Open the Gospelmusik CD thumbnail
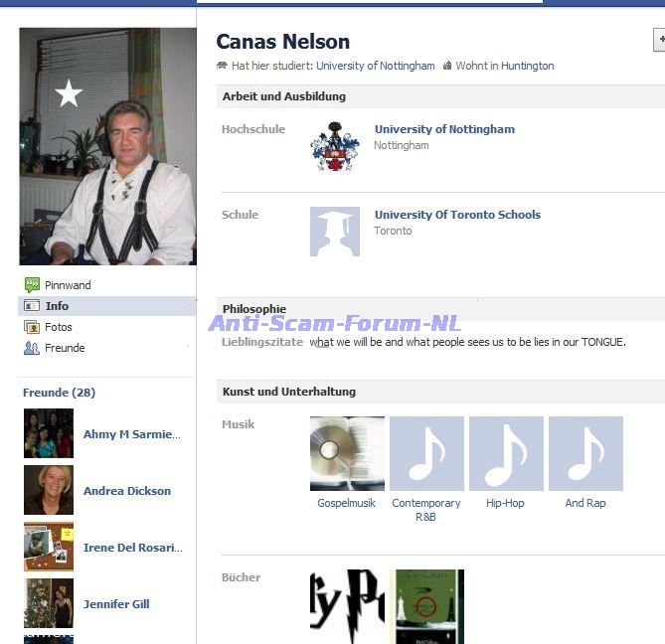This screenshot has width=665, height=644. click(347, 453)
